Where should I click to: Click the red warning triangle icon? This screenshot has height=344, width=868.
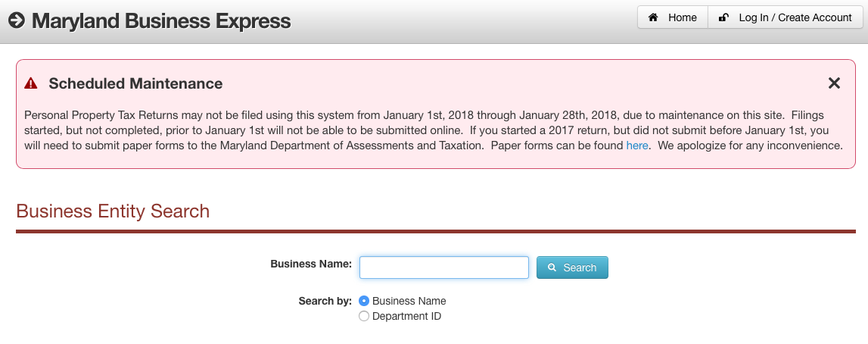[x=31, y=83]
